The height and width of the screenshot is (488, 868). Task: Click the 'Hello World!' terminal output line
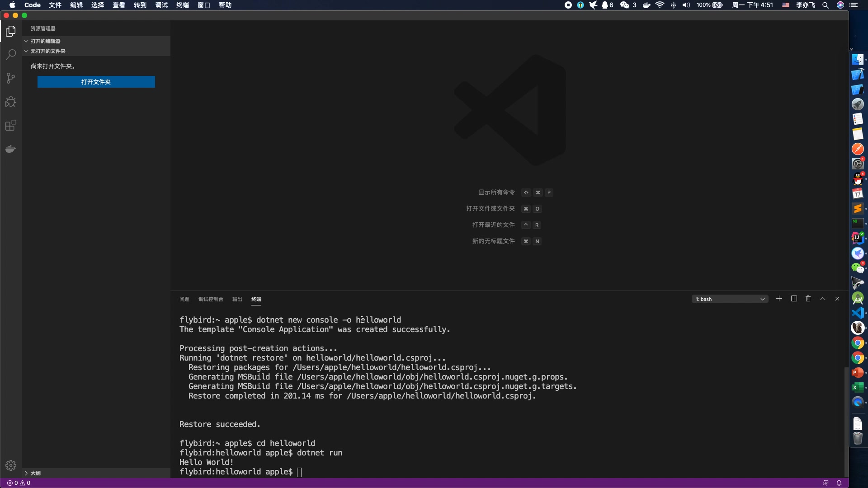(x=207, y=462)
